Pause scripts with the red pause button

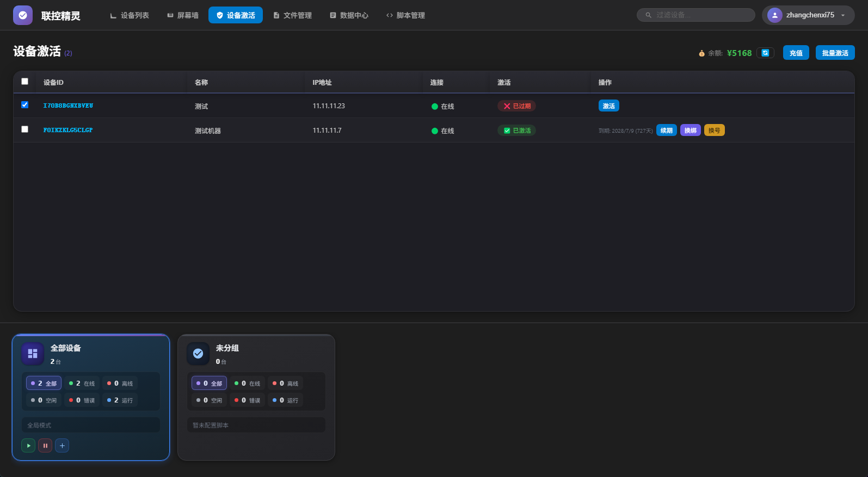click(x=45, y=445)
